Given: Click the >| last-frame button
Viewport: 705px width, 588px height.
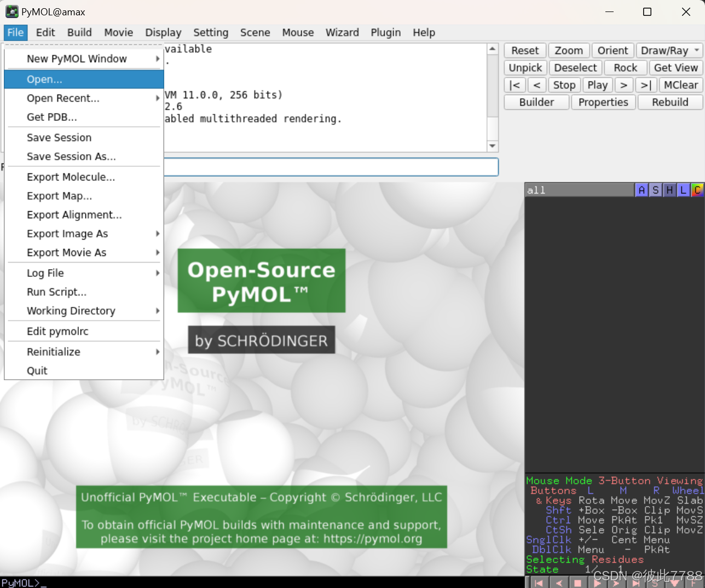Looking at the screenshot, I should coord(646,85).
